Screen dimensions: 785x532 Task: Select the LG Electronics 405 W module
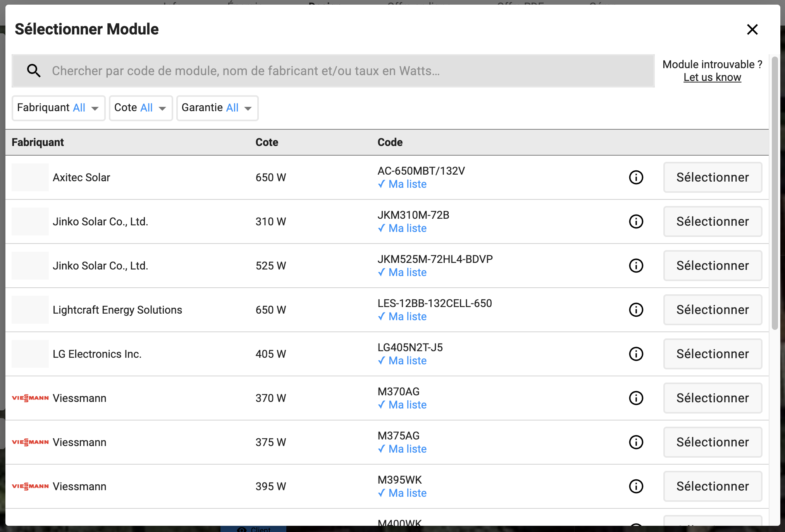pos(713,354)
